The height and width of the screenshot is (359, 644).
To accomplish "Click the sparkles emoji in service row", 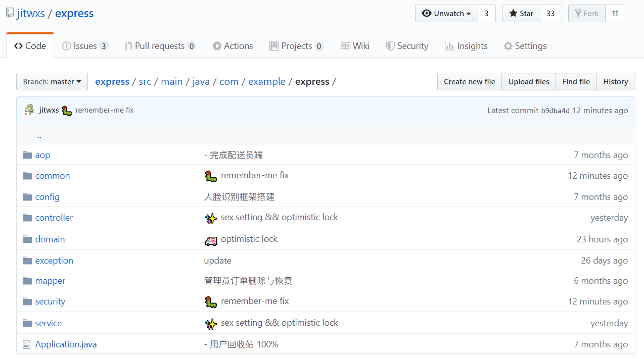I will (211, 324).
